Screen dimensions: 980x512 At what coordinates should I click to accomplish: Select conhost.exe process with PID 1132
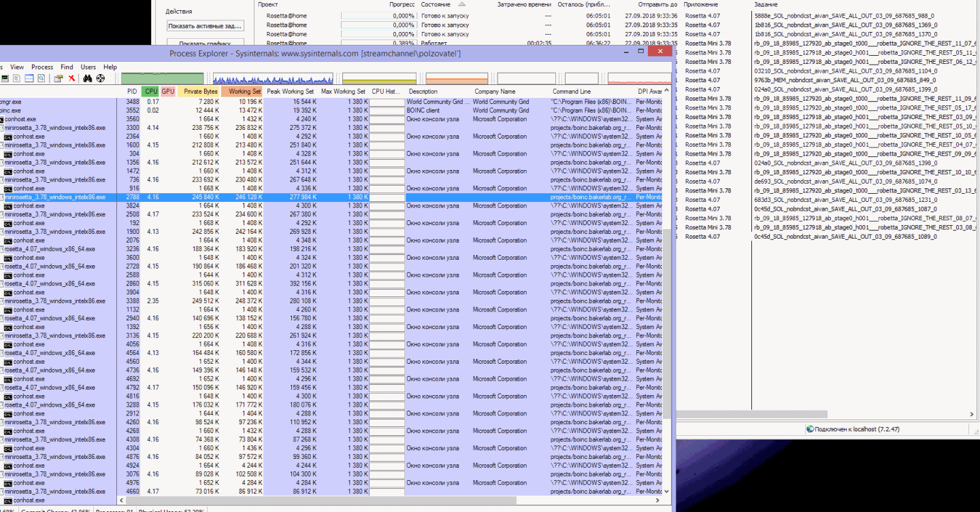point(331,309)
